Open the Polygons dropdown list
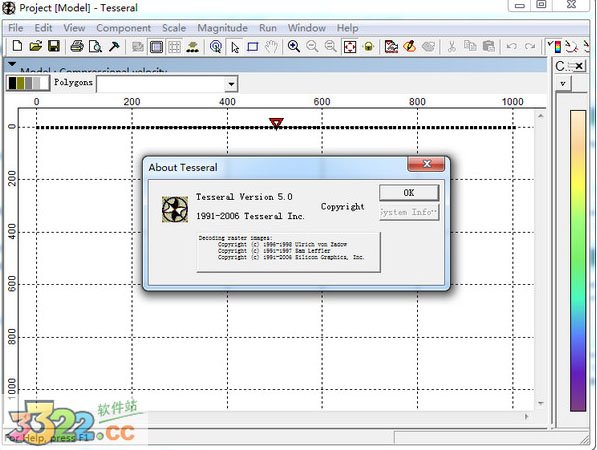This screenshot has width=597, height=450. (231, 84)
